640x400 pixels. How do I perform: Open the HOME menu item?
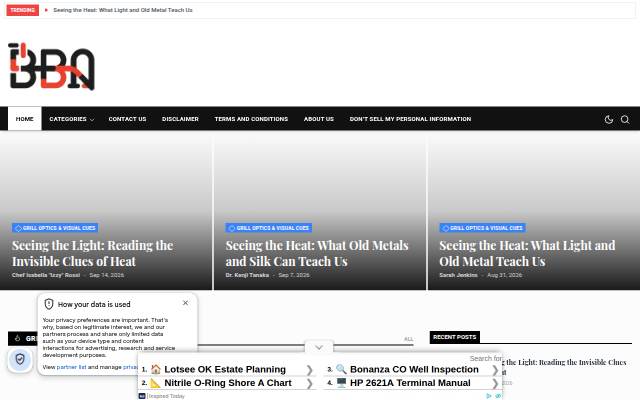pyautogui.click(x=24, y=119)
